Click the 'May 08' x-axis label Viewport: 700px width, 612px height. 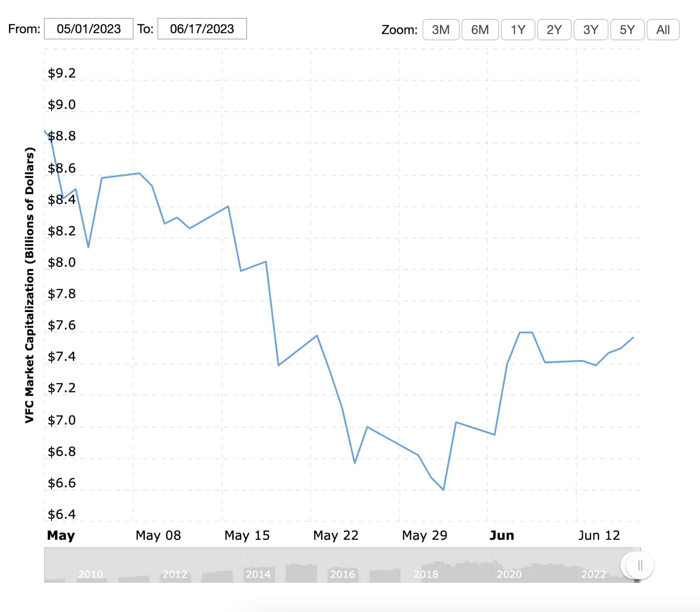158,535
